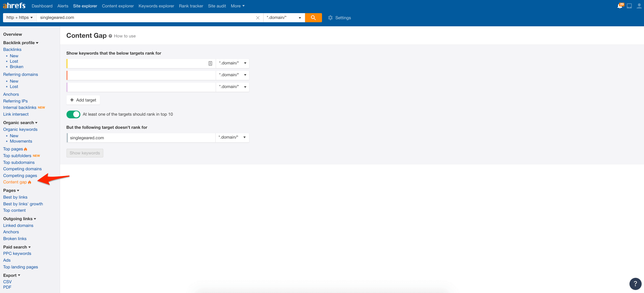Open Linked domains report

click(18, 226)
